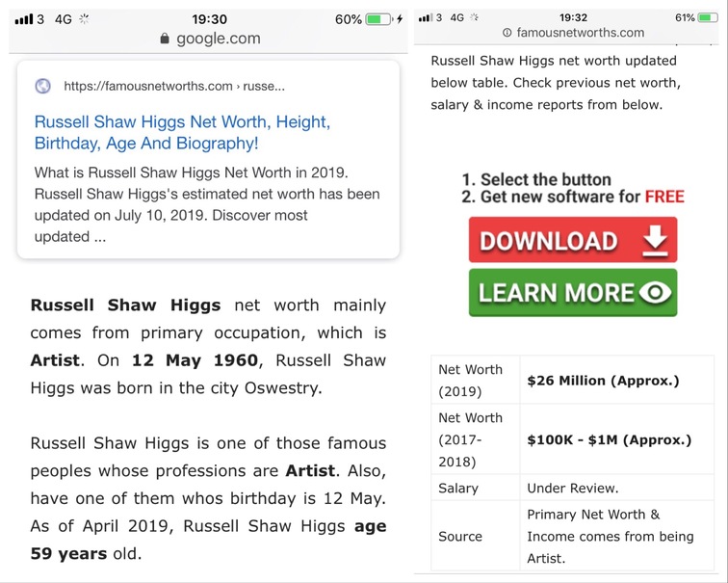Click the 'Net Worth (2019)' row label

(470, 380)
